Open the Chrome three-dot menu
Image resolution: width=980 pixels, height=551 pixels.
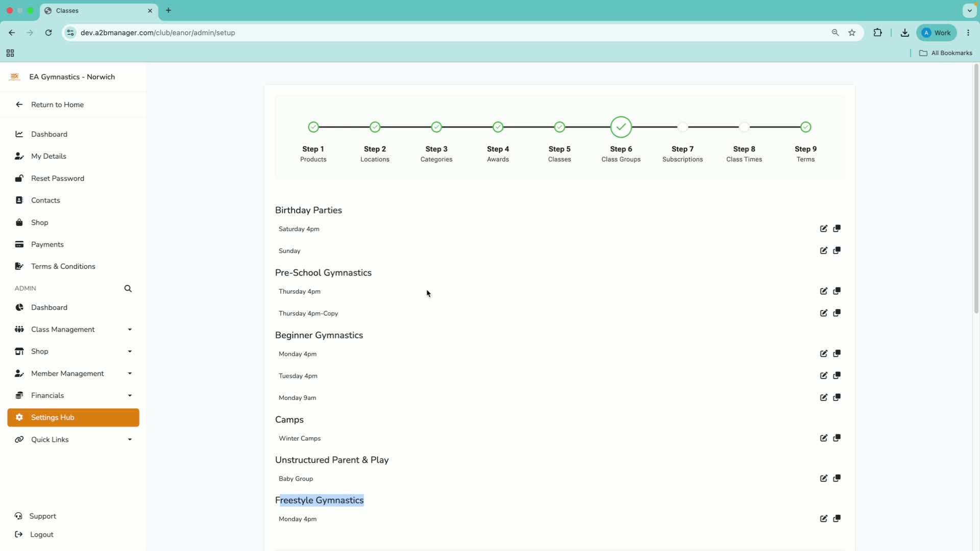pyautogui.click(x=968, y=33)
